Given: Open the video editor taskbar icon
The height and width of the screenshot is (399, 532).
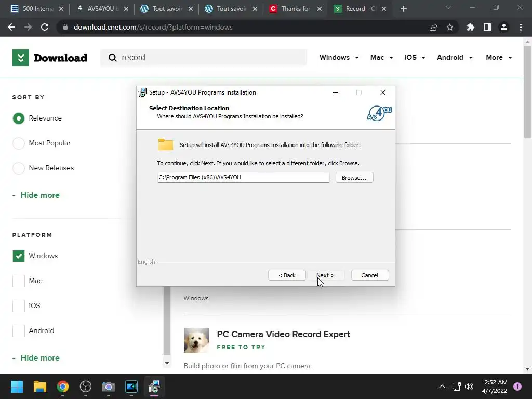Looking at the screenshot, I should (x=131, y=387).
